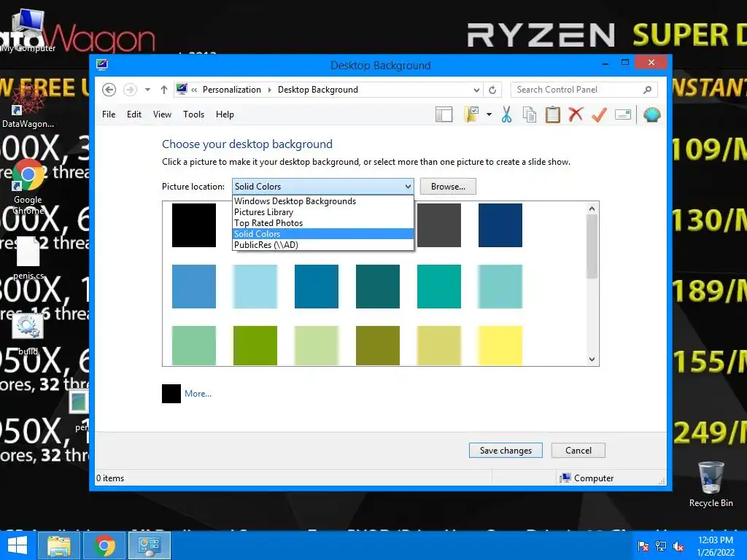Click the swatch list scroll up arrow
The height and width of the screenshot is (560, 747).
click(592, 209)
